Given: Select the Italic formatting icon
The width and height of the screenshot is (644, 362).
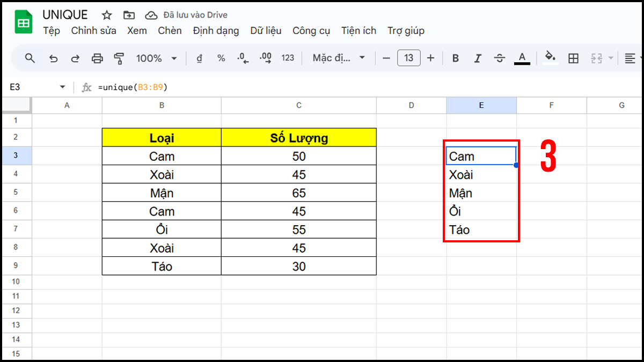Looking at the screenshot, I should (478, 58).
